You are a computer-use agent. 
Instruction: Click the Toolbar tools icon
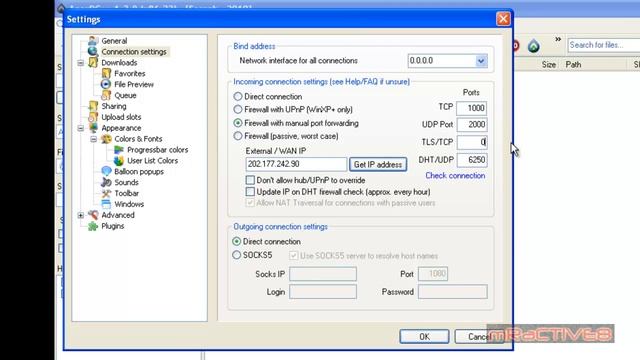point(106,193)
